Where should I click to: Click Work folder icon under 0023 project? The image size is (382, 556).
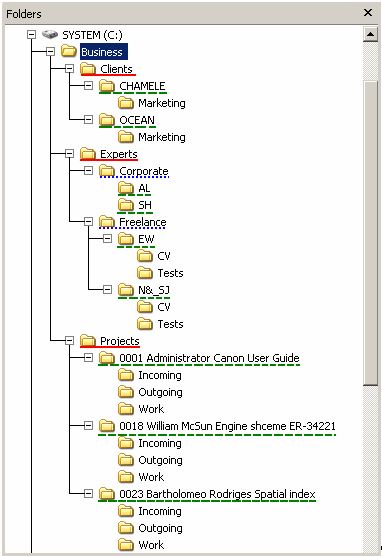(126, 544)
